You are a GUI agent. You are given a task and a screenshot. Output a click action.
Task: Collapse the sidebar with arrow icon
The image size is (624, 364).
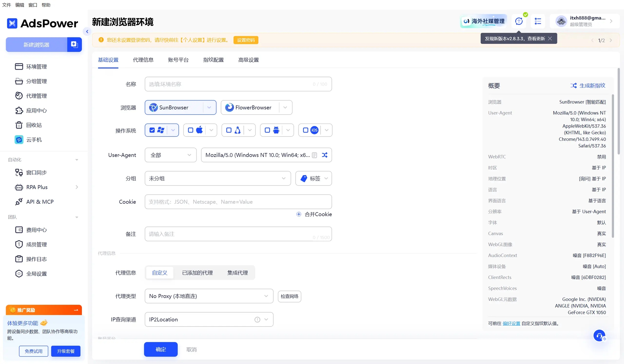87,32
